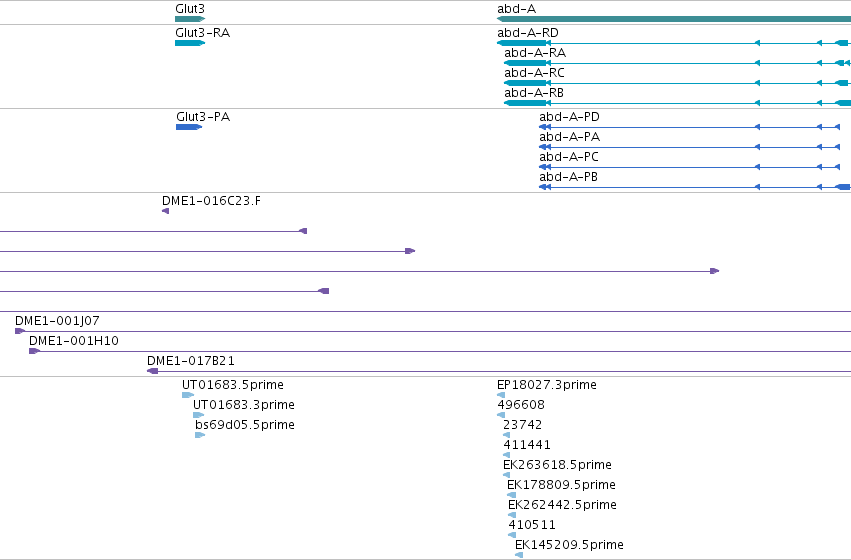This screenshot has width=851, height=560.
Task: Select the Glut3 gene glyph
Action: click(x=190, y=19)
